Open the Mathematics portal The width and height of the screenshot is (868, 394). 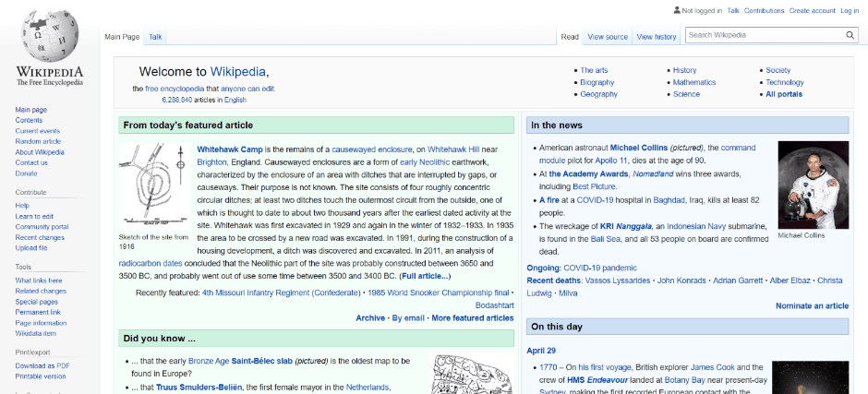point(694,82)
